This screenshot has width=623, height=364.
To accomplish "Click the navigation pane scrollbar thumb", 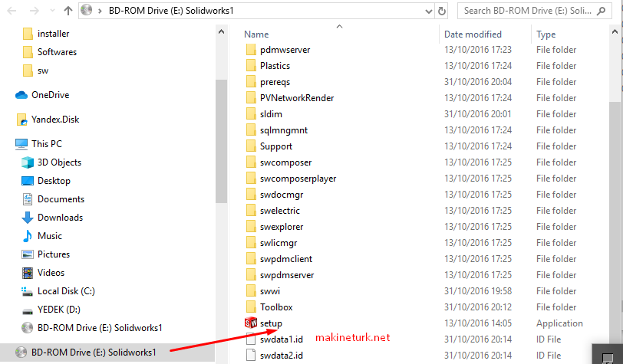I will pos(221,141).
